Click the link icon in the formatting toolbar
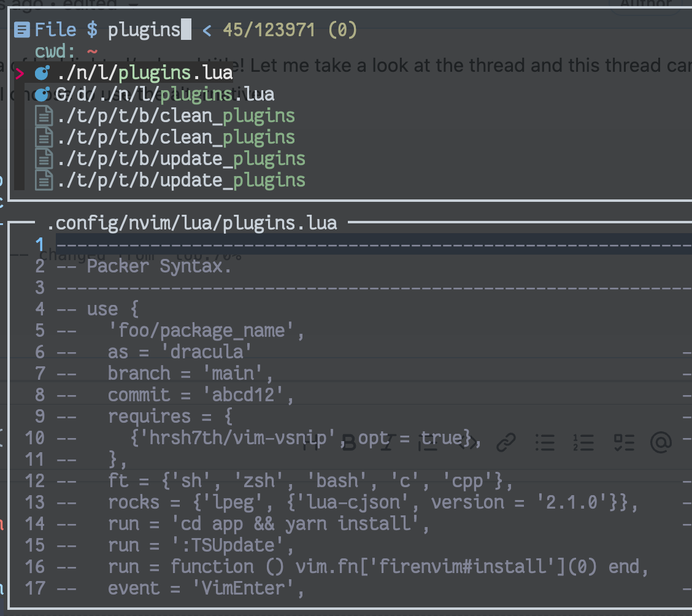Image resolution: width=692 pixels, height=616 pixels. [507, 443]
